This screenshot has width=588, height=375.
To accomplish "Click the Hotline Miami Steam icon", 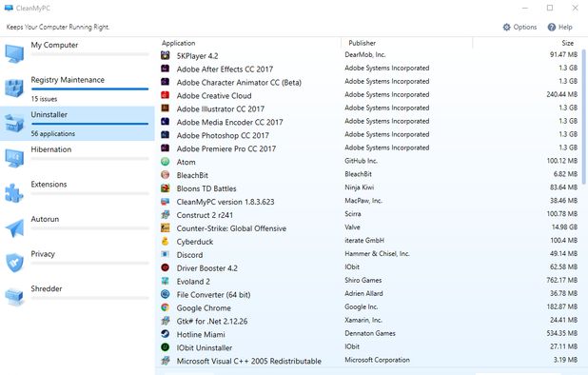I will coord(165,334).
